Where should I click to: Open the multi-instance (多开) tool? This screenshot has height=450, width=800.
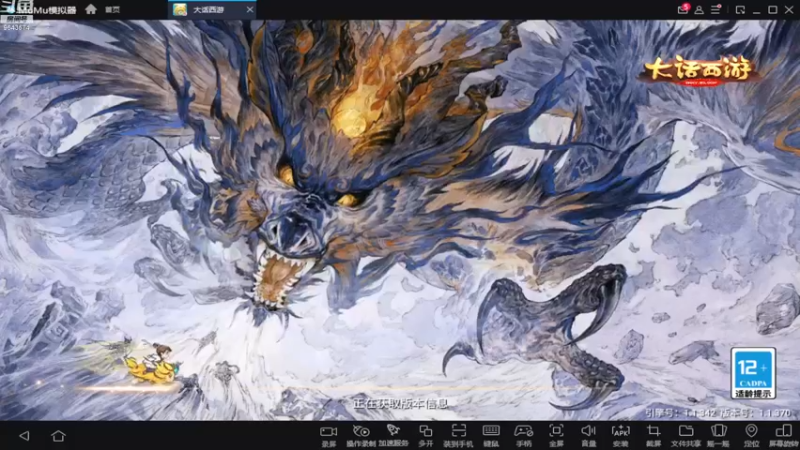pyautogui.click(x=426, y=436)
